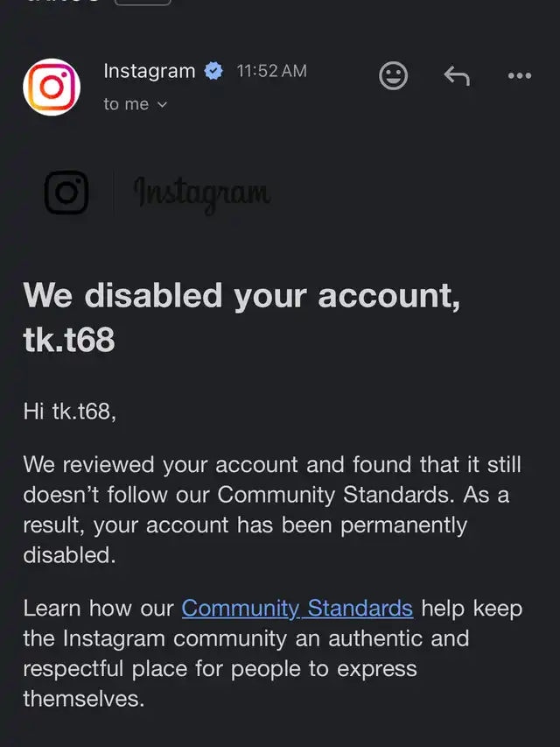The height and width of the screenshot is (747, 560).
Task: Tap the "Hi tk.t68," greeting
Action: (x=69, y=412)
